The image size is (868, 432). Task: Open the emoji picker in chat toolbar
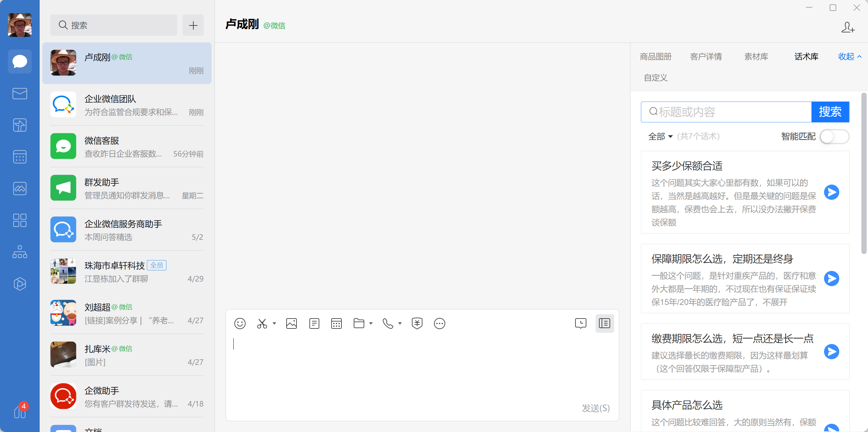[x=240, y=324]
